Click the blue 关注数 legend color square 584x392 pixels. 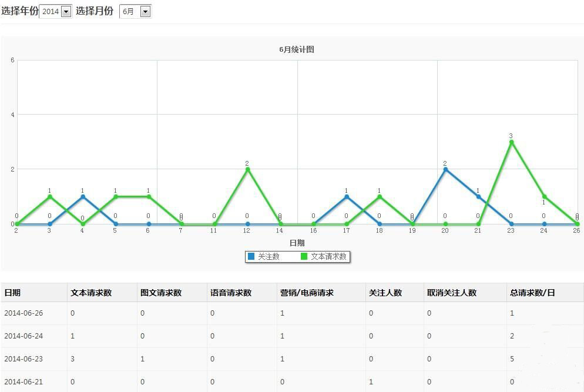[251, 257]
